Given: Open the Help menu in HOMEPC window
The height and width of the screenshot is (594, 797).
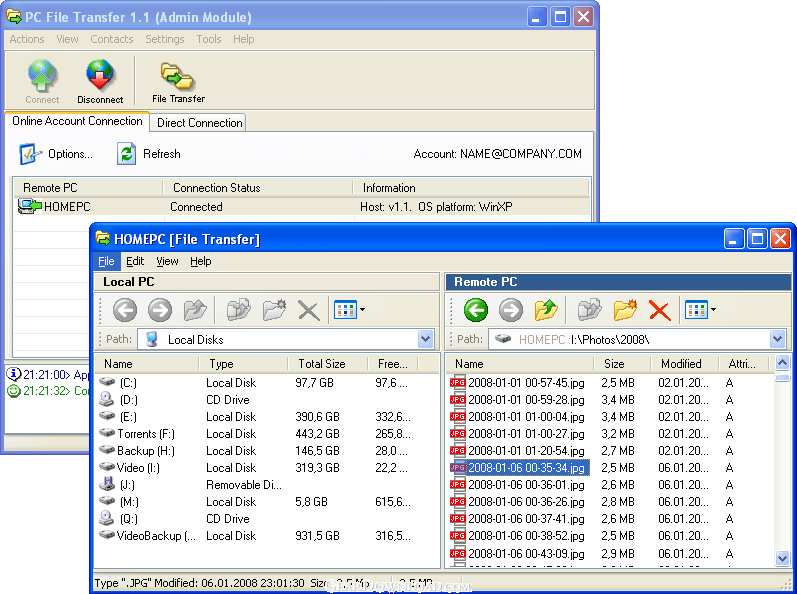Looking at the screenshot, I should tap(200, 261).
